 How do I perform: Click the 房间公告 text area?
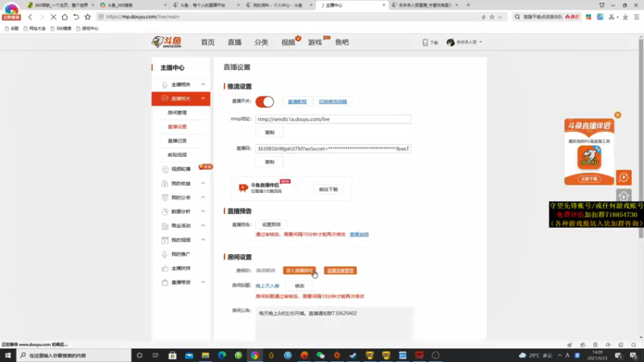point(334,323)
